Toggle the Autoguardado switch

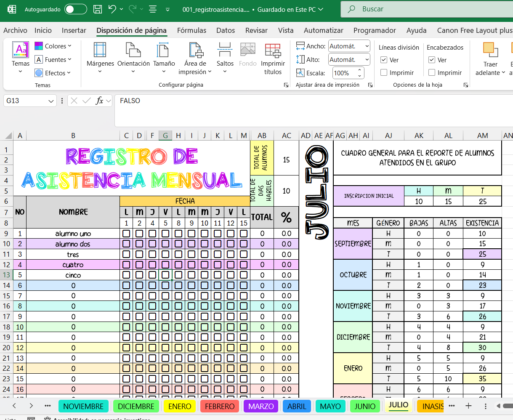click(x=76, y=9)
